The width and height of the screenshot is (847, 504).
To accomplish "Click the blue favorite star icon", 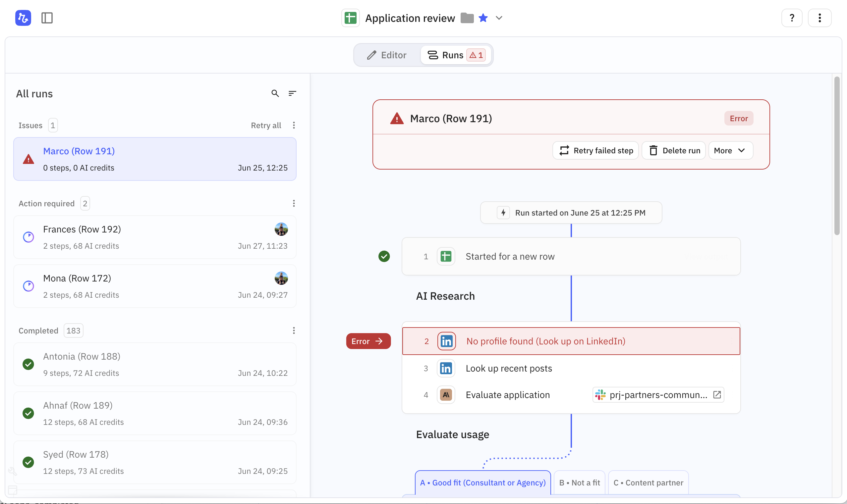I will click(x=483, y=18).
